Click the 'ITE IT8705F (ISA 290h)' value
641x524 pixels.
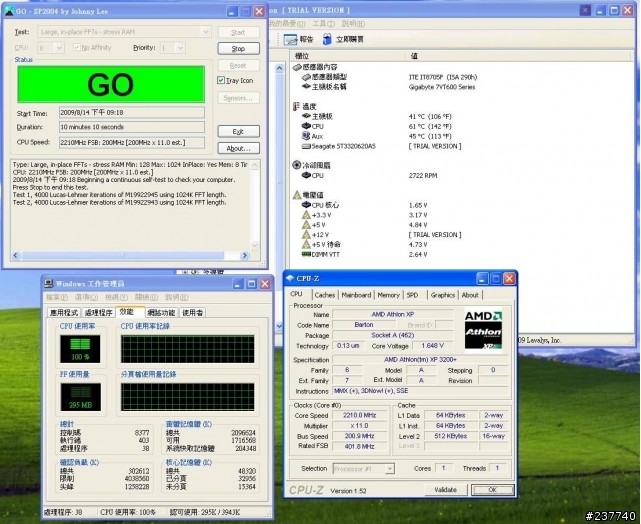coord(443,77)
